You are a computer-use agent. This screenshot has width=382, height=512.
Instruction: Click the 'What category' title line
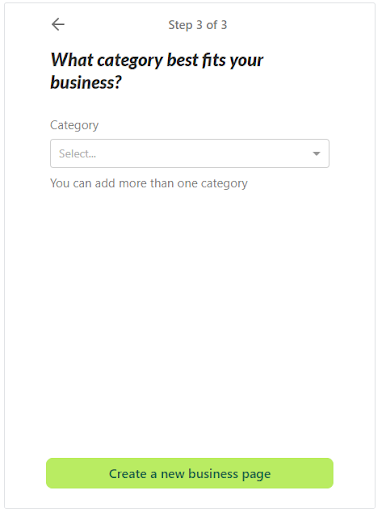point(157,60)
